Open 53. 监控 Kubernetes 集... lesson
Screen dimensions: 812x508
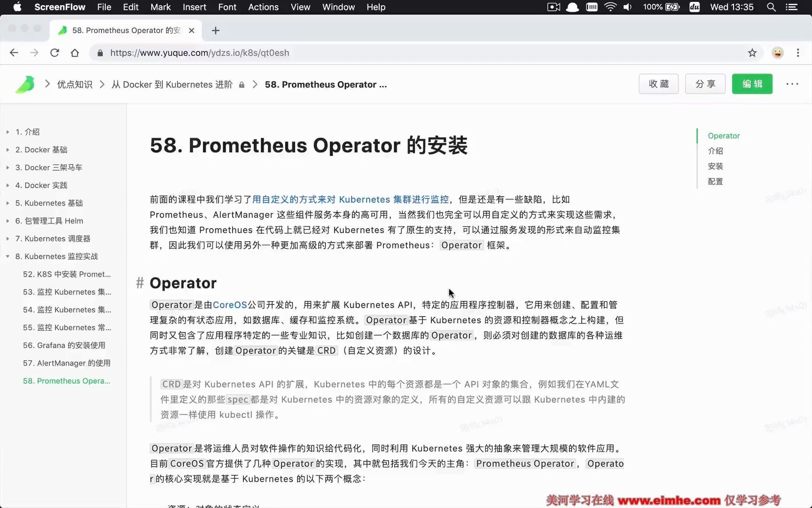[x=67, y=292]
